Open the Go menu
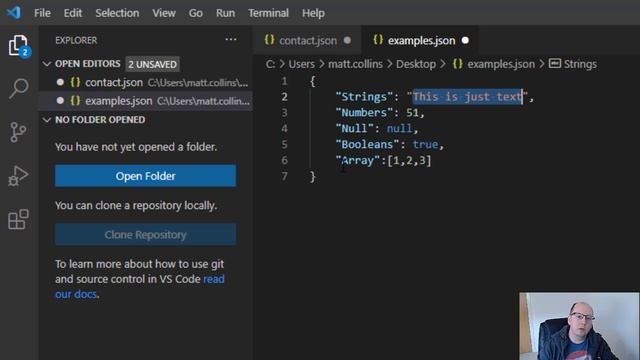 pyautogui.click(x=196, y=13)
